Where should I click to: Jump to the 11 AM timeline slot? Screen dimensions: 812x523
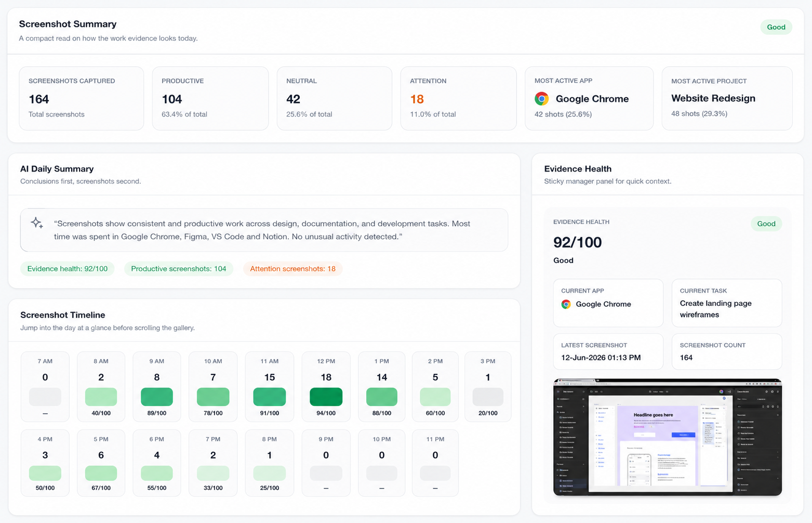click(270, 387)
